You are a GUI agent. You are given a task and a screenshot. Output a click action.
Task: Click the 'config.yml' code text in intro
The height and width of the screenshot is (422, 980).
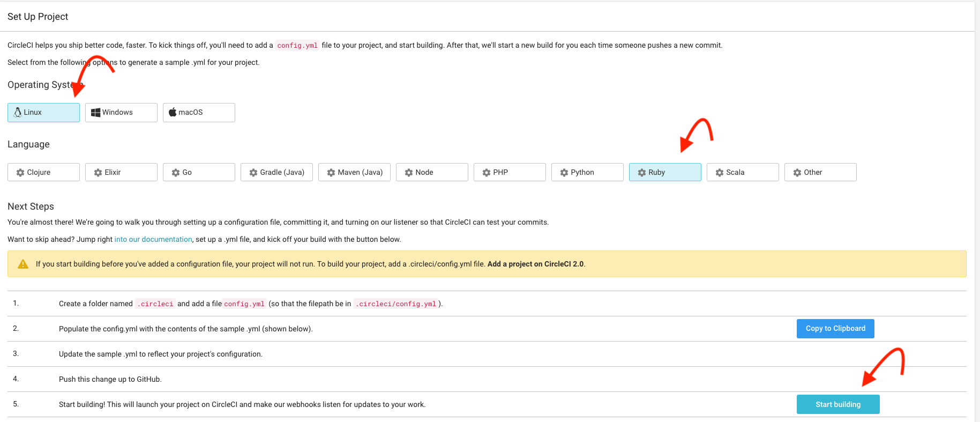pos(297,46)
